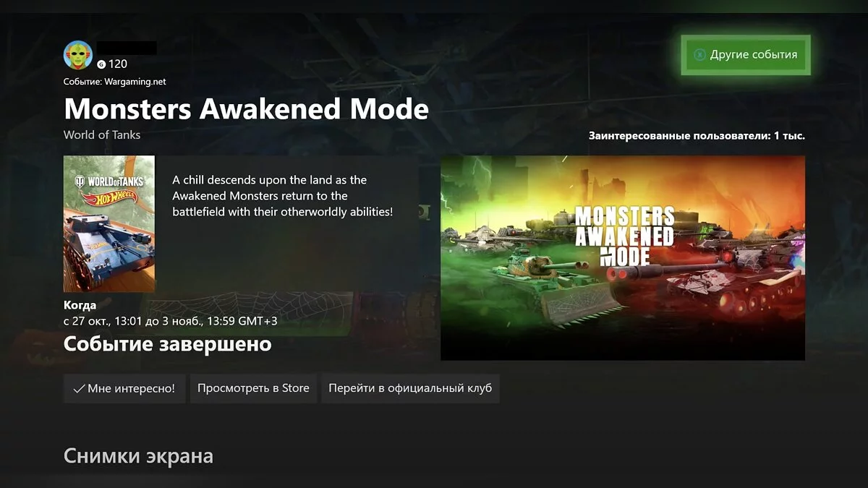Screen dimensions: 868x488
Task: Click the X icon on Другие события
Action: coord(699,54)
